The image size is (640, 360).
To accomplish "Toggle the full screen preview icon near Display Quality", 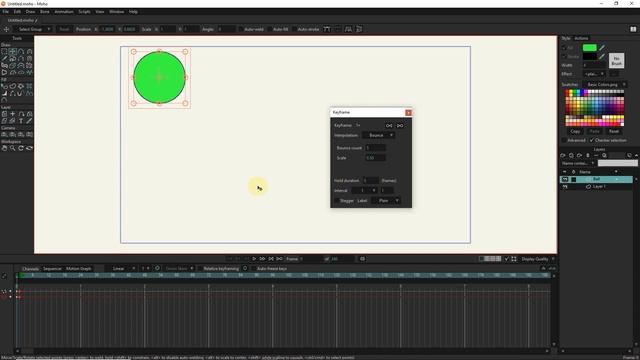I will 514,259.
